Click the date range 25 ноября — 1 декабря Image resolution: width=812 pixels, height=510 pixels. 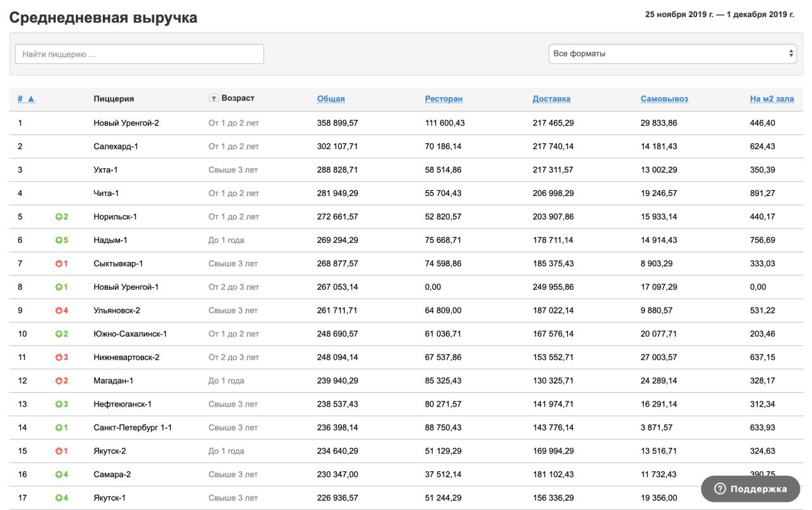pyautogui.click(x=719, y=15)
